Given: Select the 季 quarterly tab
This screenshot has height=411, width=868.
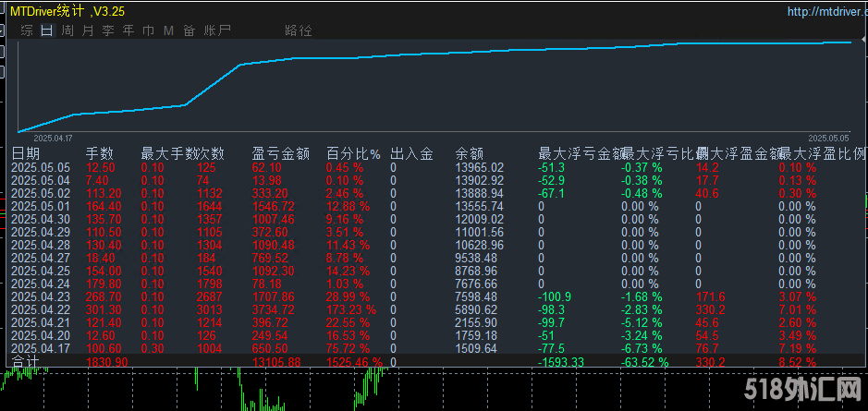Looking at the screenshot, I should pyautogui.click(x=108, y=30).
